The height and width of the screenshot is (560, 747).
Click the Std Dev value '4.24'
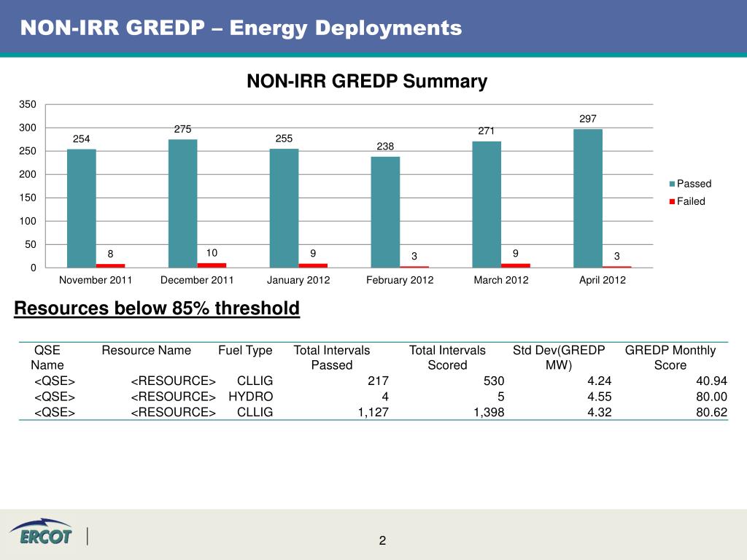(x=600, y=381)
